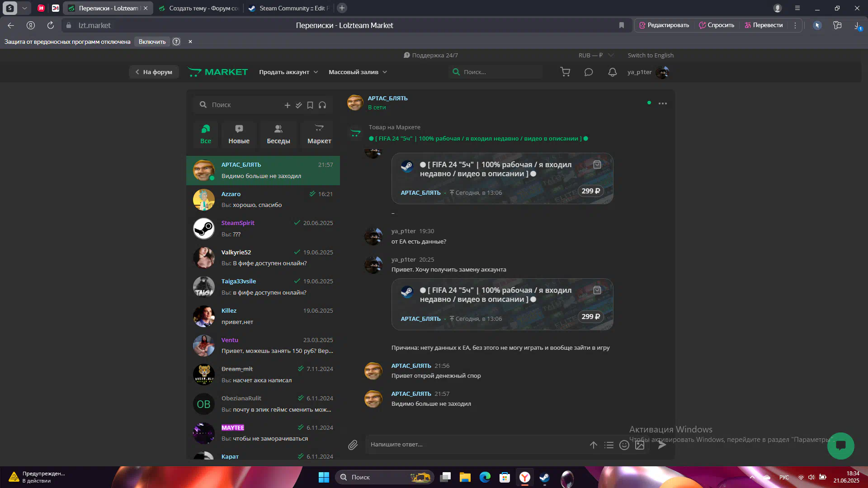Click the headphones support icon

(x=322, y=105)
